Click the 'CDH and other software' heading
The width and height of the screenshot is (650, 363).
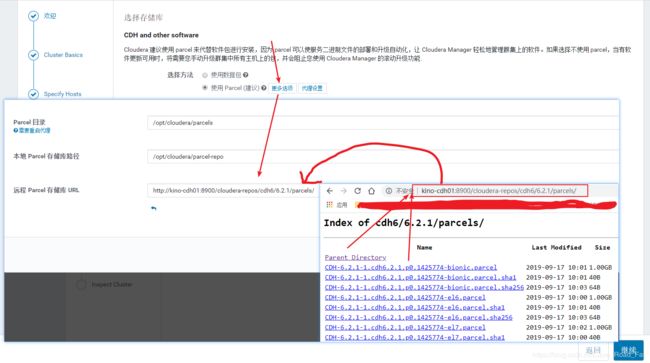(161, 35)
